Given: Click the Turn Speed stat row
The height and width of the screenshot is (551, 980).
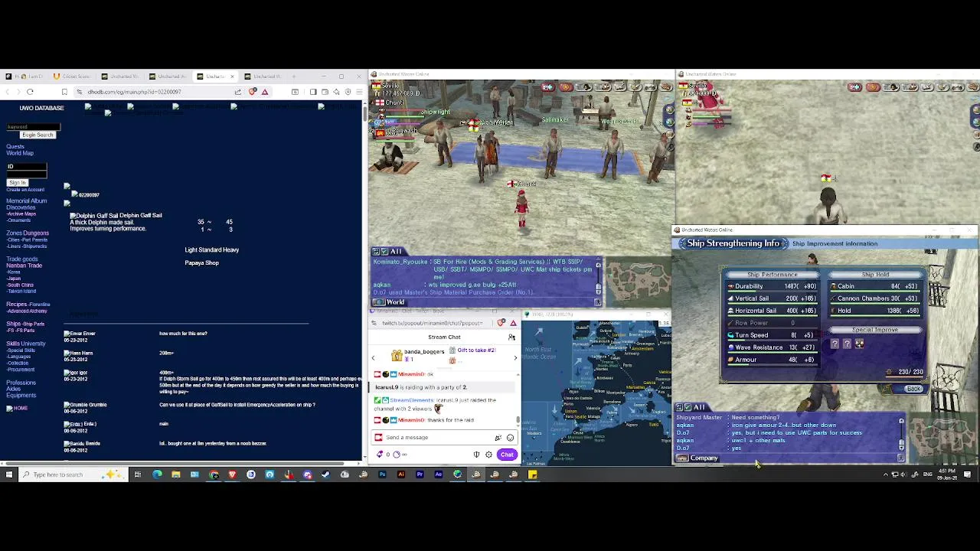Looking at the screenshot, I should click(771, 335).
